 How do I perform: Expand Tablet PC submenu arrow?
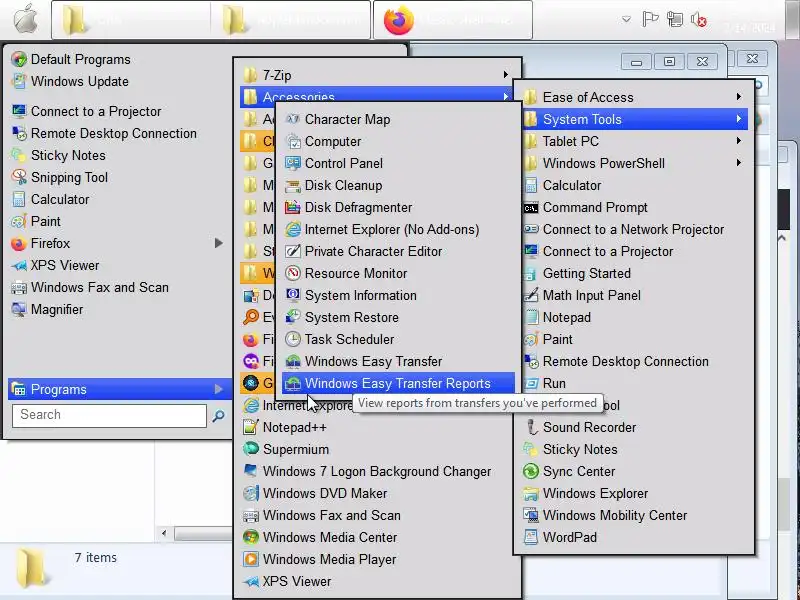[x=739, y=140]
